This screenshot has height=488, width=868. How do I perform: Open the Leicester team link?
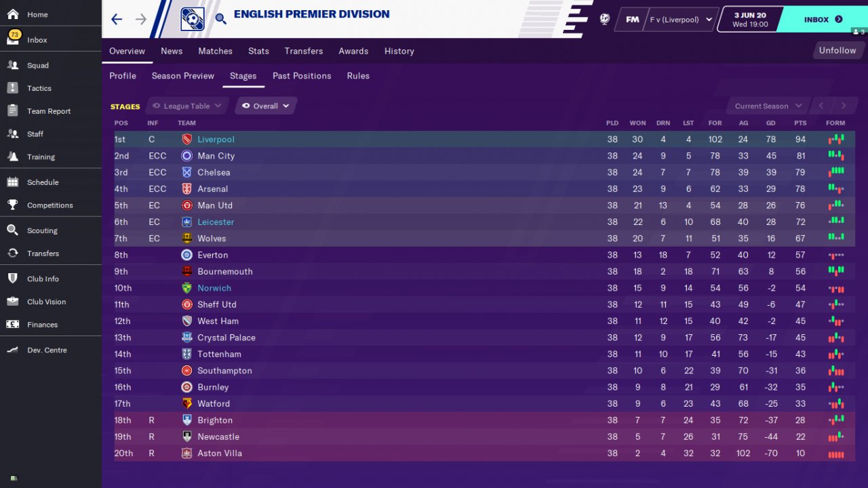click(216, 222)
